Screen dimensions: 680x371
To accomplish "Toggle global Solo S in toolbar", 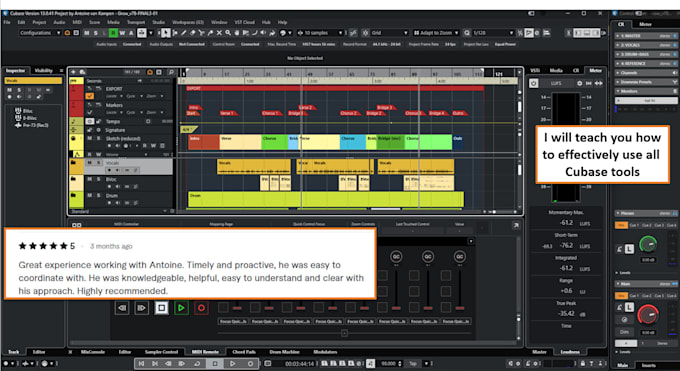I will click(95, 33).
